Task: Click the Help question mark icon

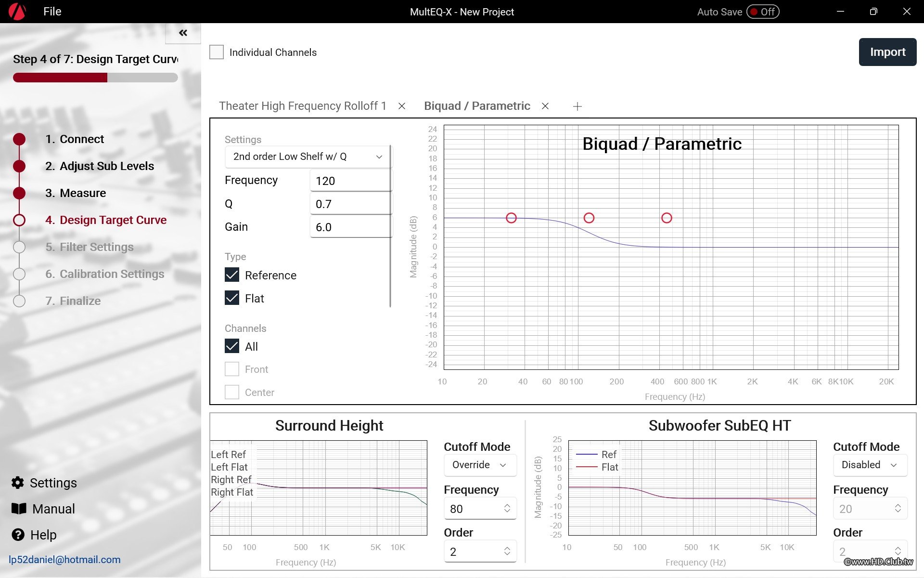Action: [18, 535]
